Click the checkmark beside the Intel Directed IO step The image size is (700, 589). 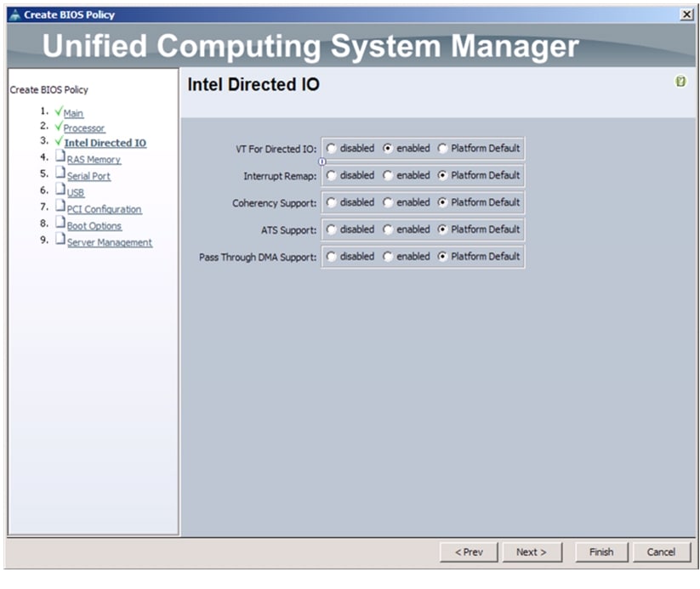[x=59, y=141]
